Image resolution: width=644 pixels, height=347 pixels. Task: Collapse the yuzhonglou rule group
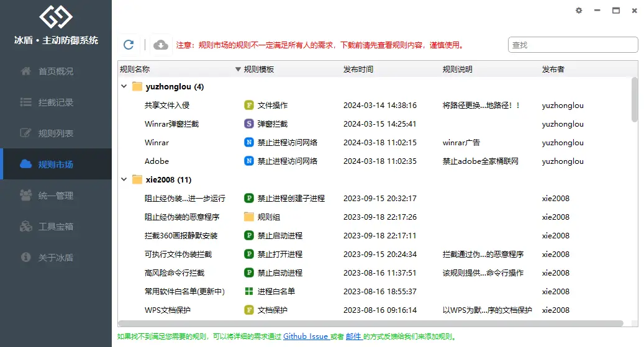[124, 87]
